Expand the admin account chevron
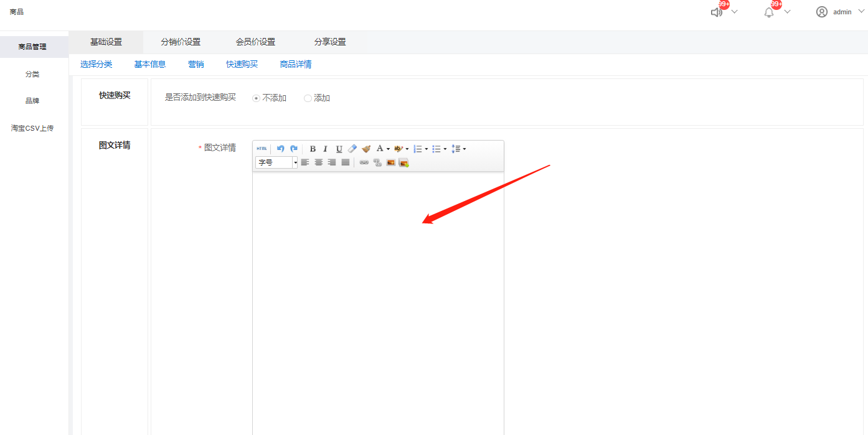This screenshot has width=868, height=435. point(862,12)
